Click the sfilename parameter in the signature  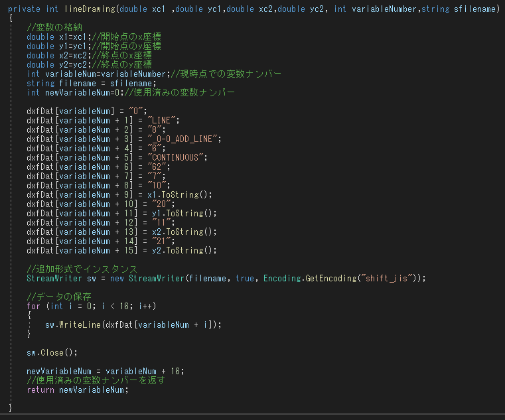474,9
